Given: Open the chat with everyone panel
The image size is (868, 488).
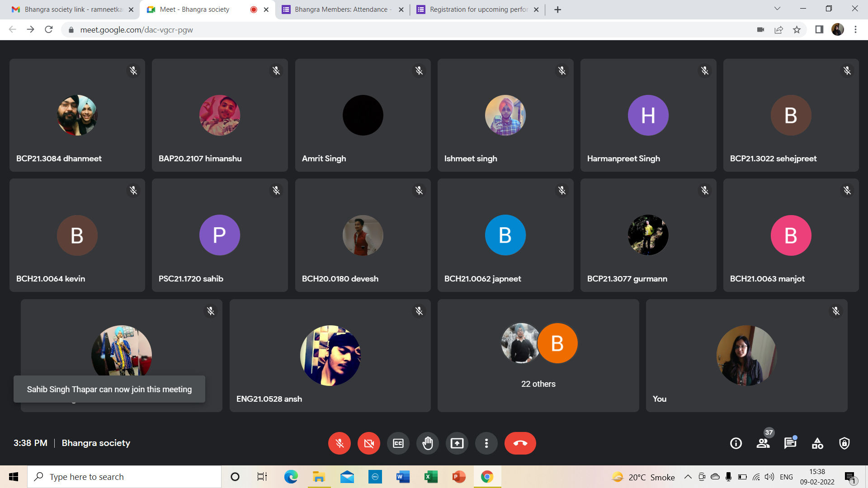Looking at the screenshot, I should click(x=790, y=443).
